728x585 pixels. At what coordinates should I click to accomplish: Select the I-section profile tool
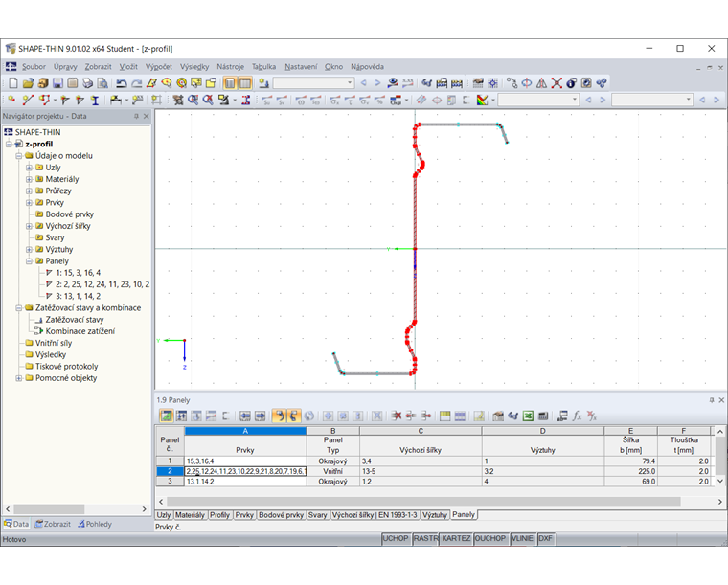point(95,100)
